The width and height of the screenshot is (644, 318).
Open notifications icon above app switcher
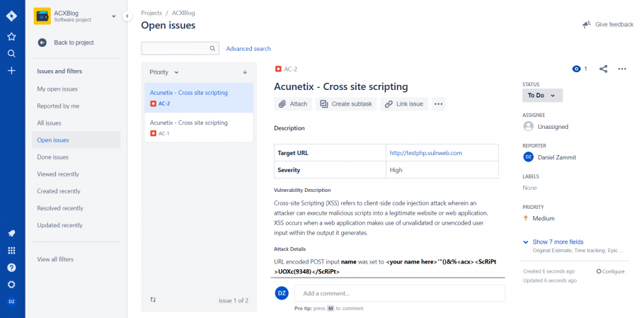[11, 233]
